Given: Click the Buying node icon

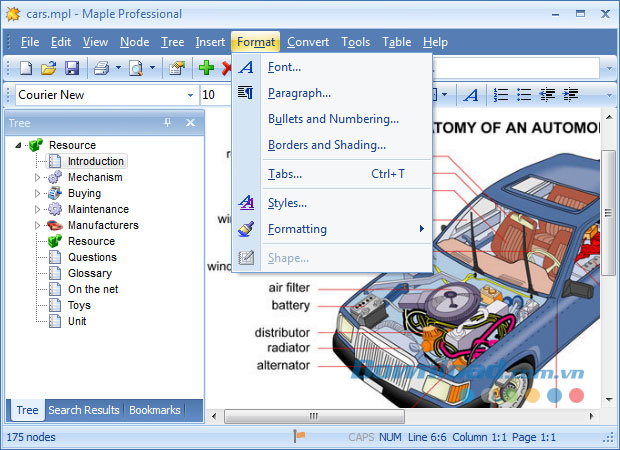Looking at the screenshot, I should (x=55, y=193).
